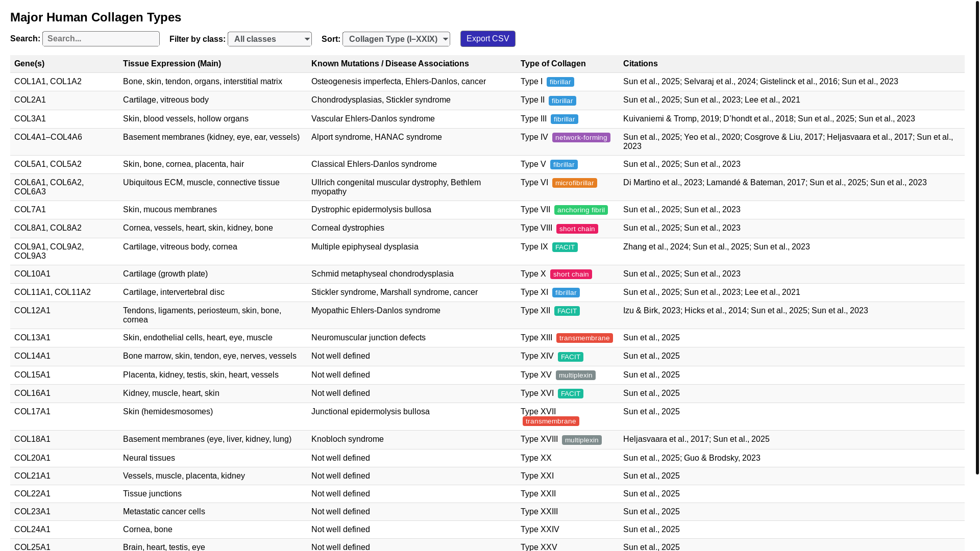Click the Type of Collagen column header

[x=568, y=64]
